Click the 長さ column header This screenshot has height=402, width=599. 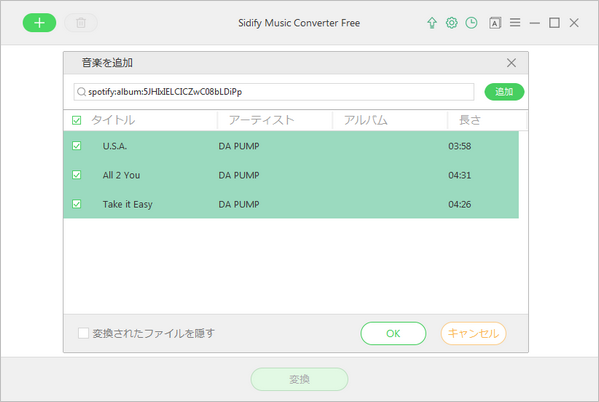[x=470, y=120]
